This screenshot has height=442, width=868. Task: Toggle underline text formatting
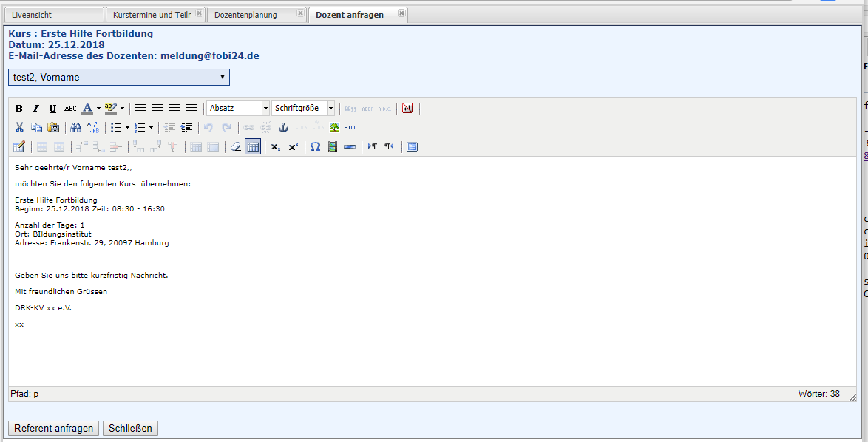click(52, 109)
